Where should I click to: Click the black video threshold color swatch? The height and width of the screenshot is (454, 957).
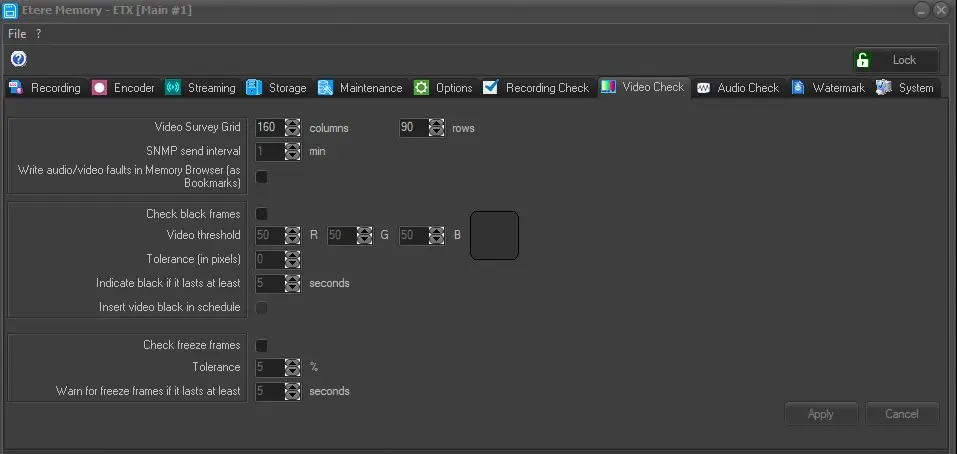coord(494,235)
